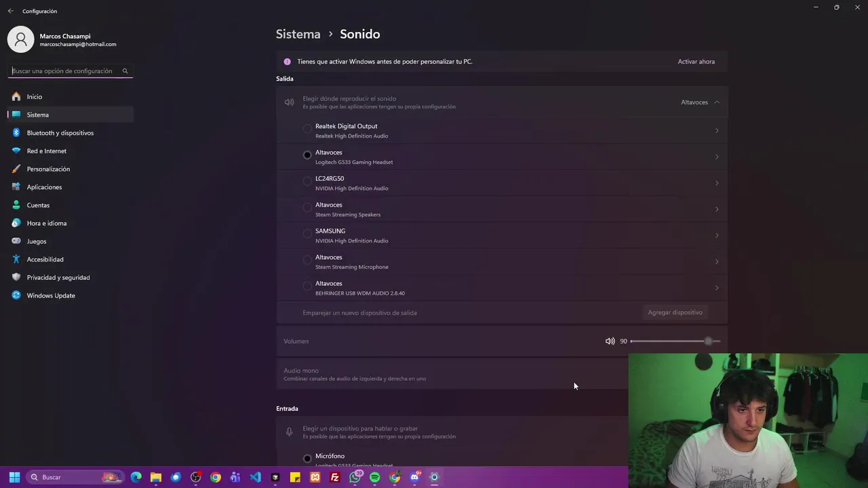Image resolution: width=868 pixels, height=488 pixels.
Task: Open Steam Streaming Microphone properties chevron
Action: coord(717,262)
